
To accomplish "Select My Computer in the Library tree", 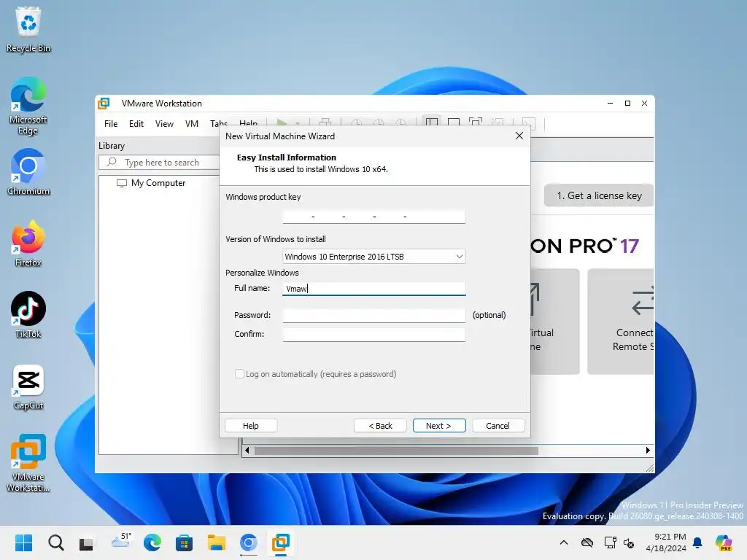I will [151, 183].
